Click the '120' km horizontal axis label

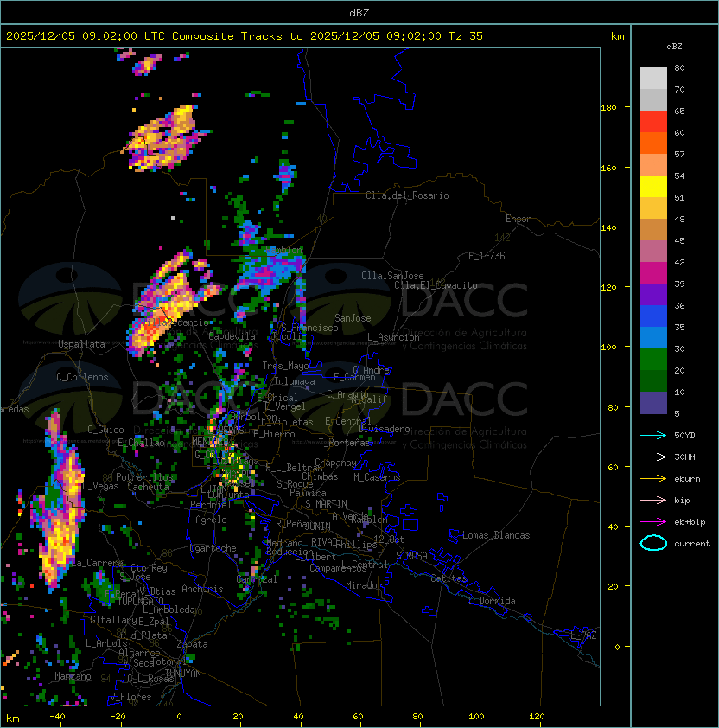537,717
